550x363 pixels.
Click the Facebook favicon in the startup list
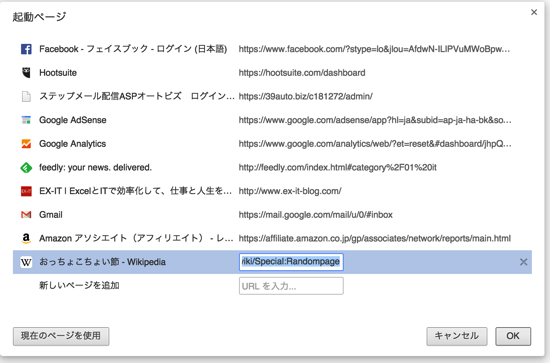click(x=26, y=49)
